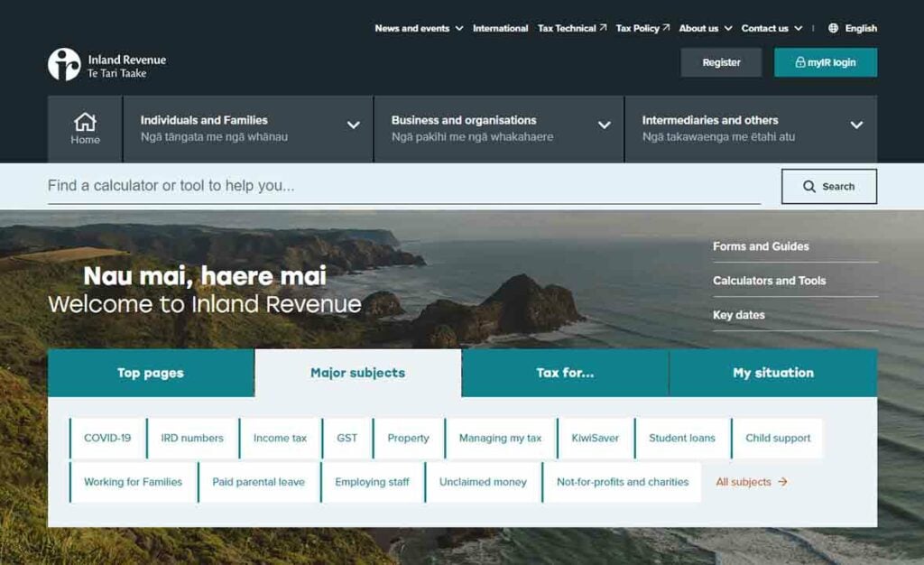The width and height of the screenshot is (924, 565).
Task: Expand the Contact us dropdown
Action: click(772, 28)
